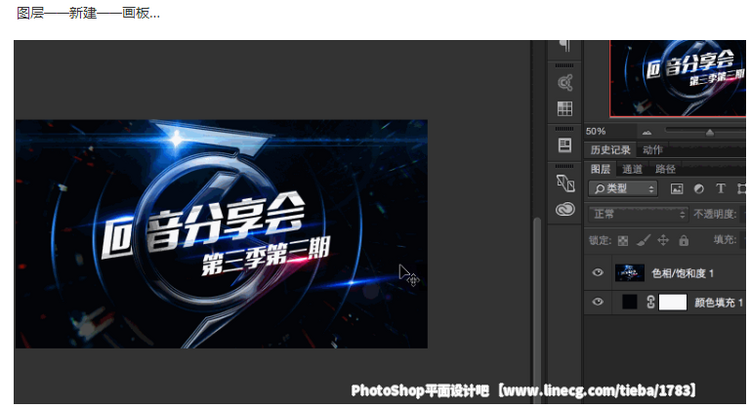
Task: Select the 图层 tab
Action: click(x=600, y=169)
